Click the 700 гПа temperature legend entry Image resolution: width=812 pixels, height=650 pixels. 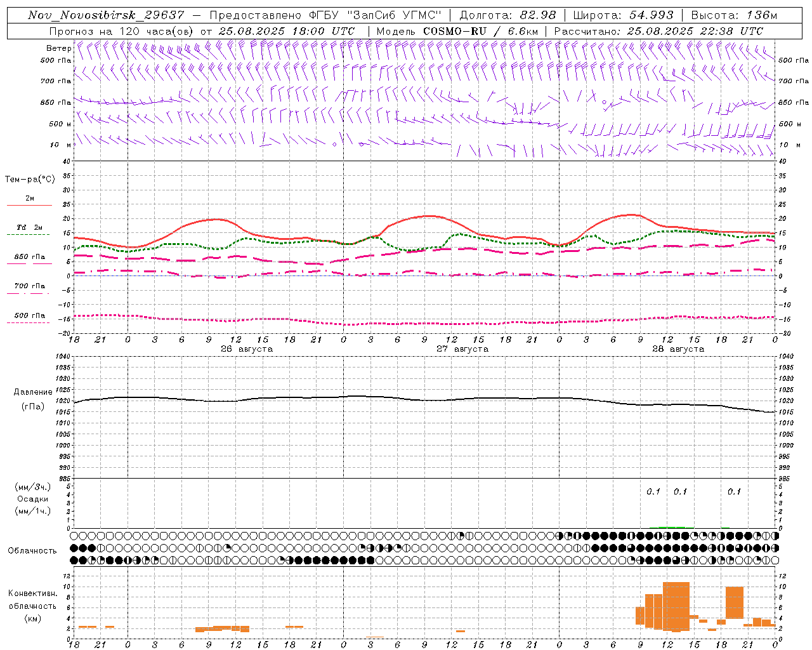(x=29, y=286)
